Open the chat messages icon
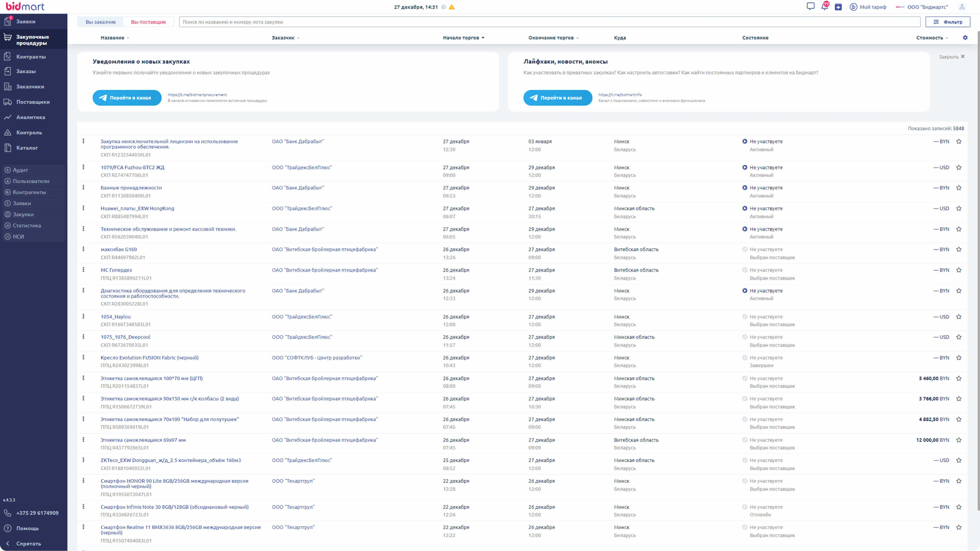This screenshot has width=980, height=551. click(x=810, y=6)
